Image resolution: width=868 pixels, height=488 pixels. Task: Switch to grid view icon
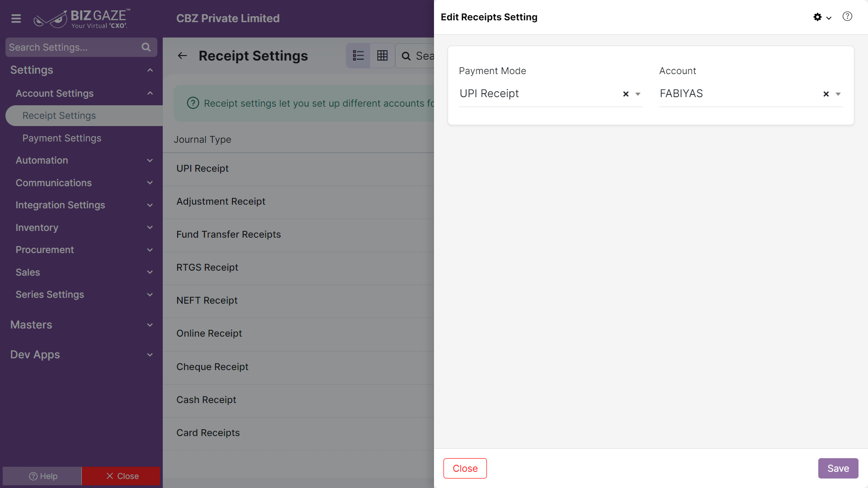382,56
